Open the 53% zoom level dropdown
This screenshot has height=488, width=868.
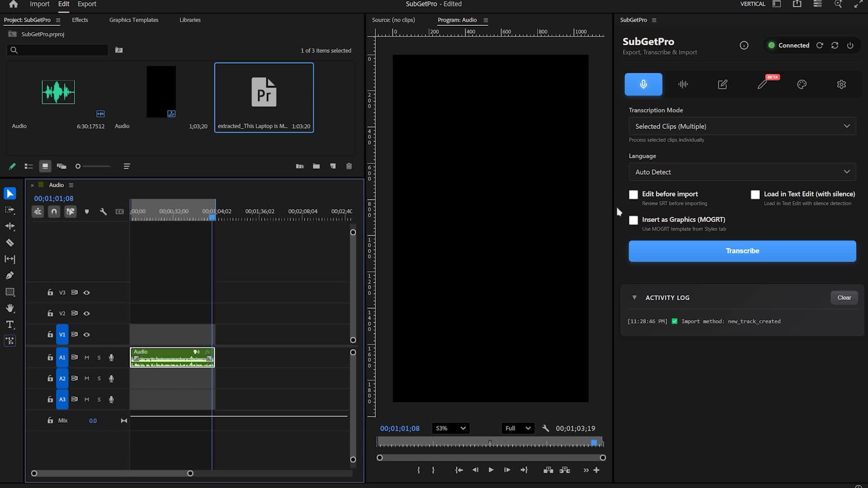(x=450, y=428)
